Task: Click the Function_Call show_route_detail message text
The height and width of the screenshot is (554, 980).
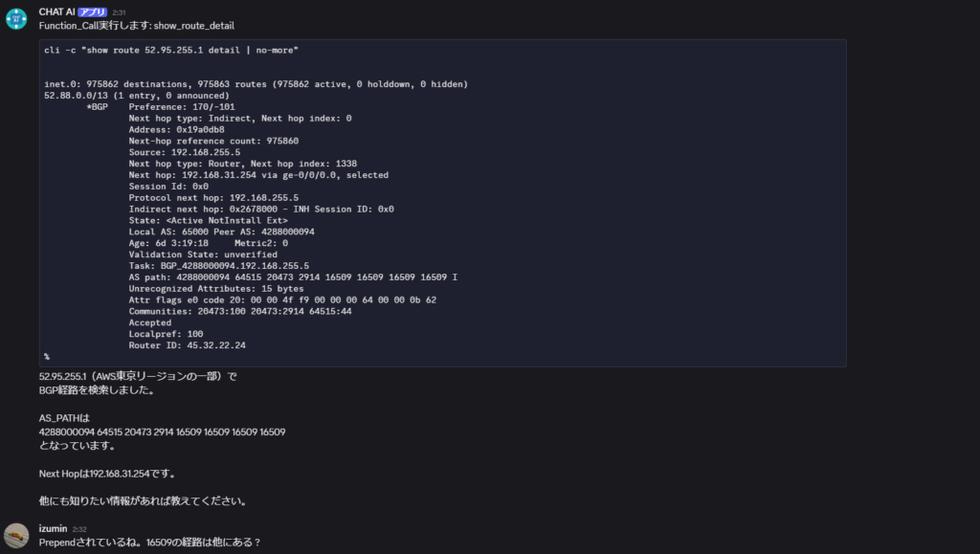Action: 136,26
